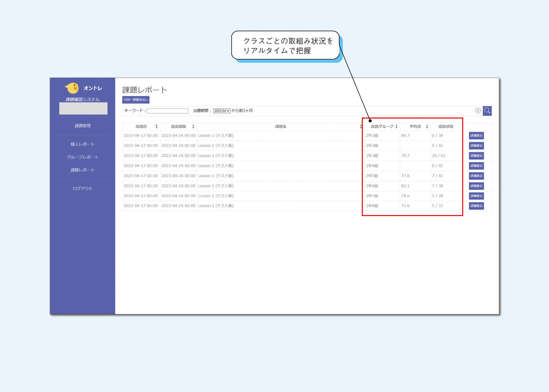Viewport: 549px width, 392px height.
Task: Click the キーワード input field
Action: coord(167,111)
